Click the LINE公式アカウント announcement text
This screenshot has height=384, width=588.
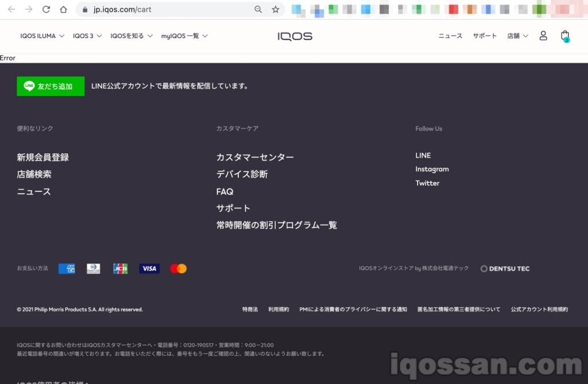170,86
